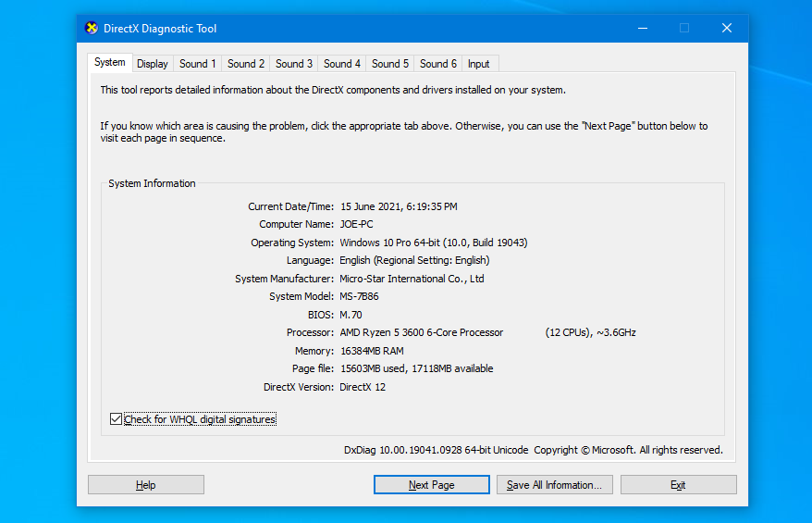
Task: Click BIOS value M.70
Action: coord(351,315)
